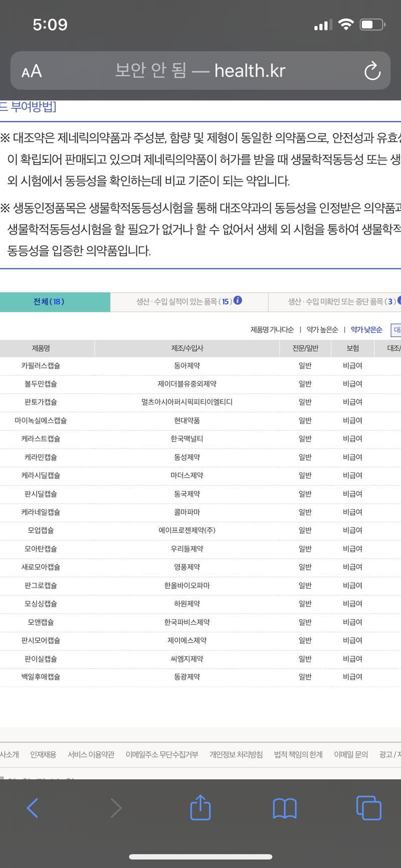Screen dimensions: 401x868
Task: Click the 전문/일반 column header
Action: [x=305, y=348]
